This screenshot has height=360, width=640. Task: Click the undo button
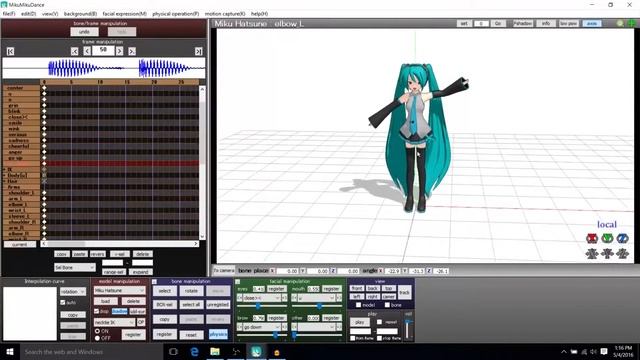(84, 32)
